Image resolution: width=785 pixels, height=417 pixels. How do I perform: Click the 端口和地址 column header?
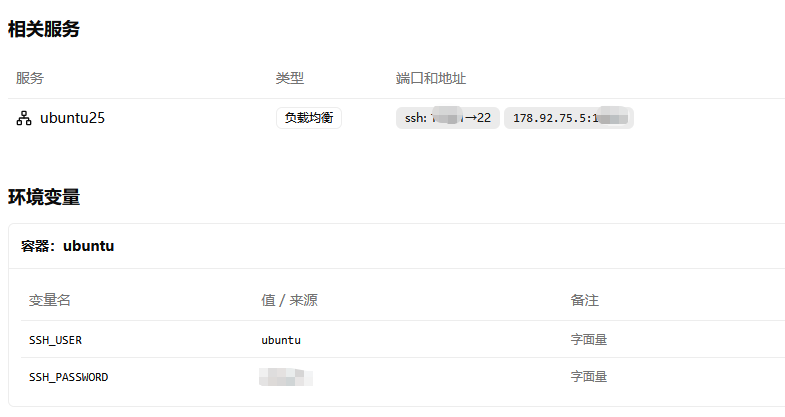(431, 78)
